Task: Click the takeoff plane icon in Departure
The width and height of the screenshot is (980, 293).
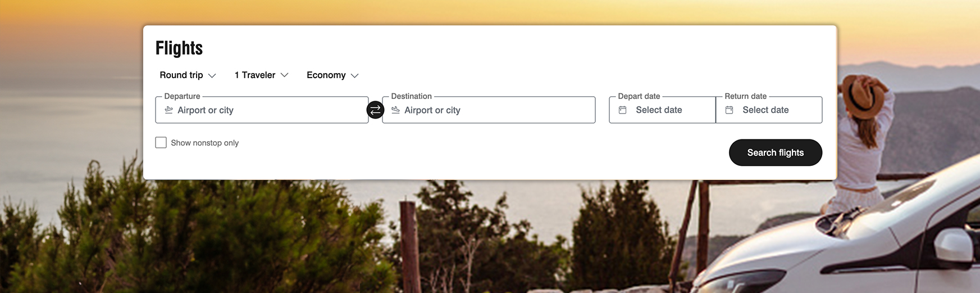Action: pyautogui.click(x=168, y=110)
